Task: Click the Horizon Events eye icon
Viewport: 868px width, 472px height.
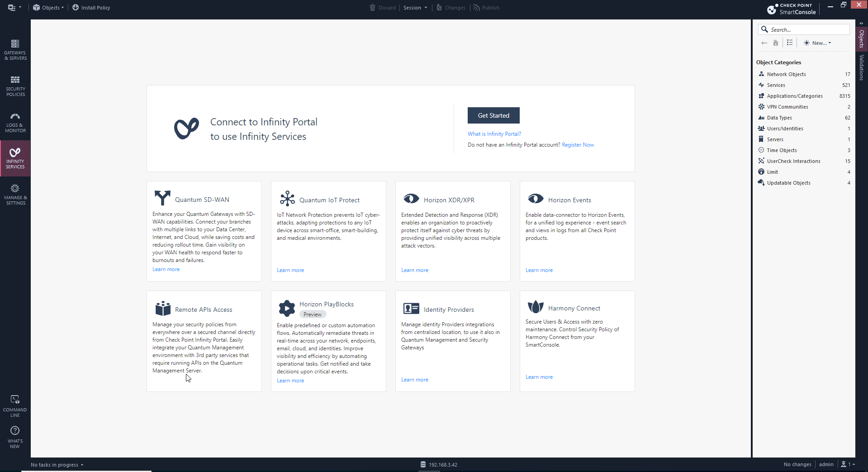Action: 536,199
